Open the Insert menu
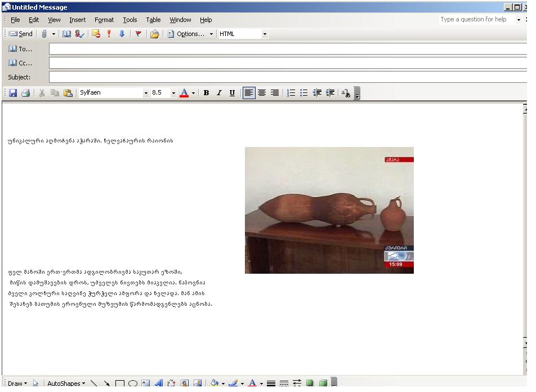Screen dimensions: 536x392 (77, 20)
